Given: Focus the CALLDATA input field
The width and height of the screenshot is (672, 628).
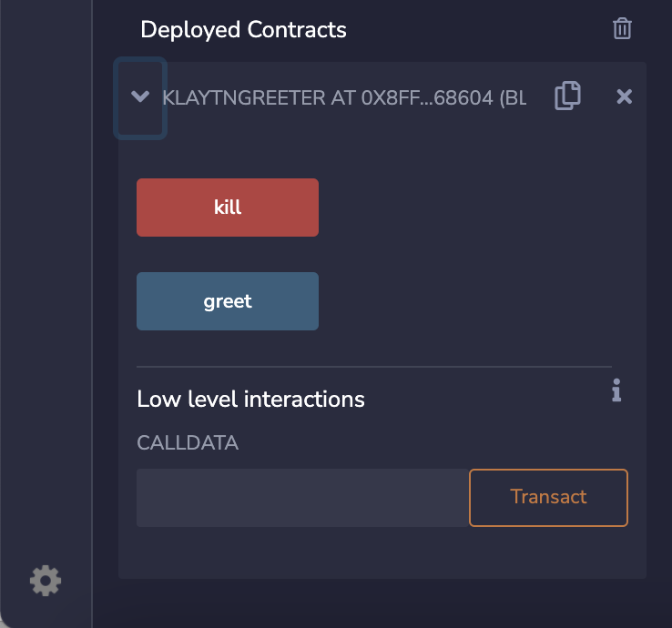Looking at the screenshot, I should 302,498.
